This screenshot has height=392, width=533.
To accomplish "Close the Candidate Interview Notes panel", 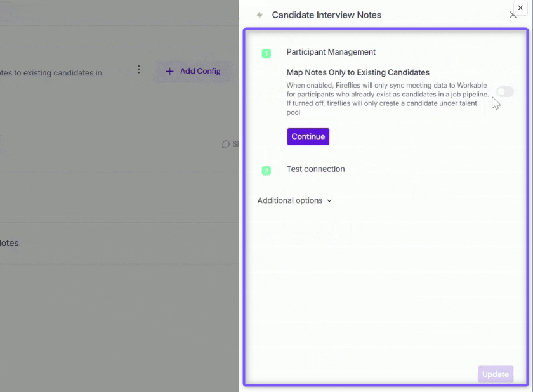I will (513, 15).
